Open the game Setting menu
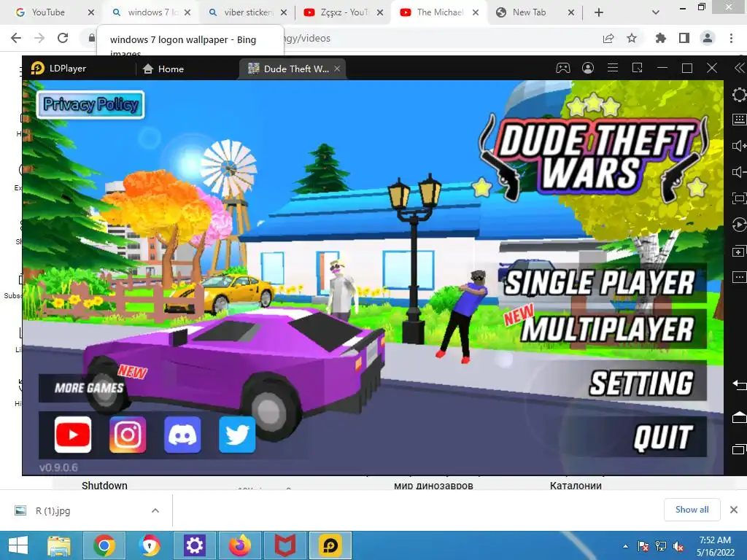The height and width of the screenshot is (560, 747). (642, 383)
